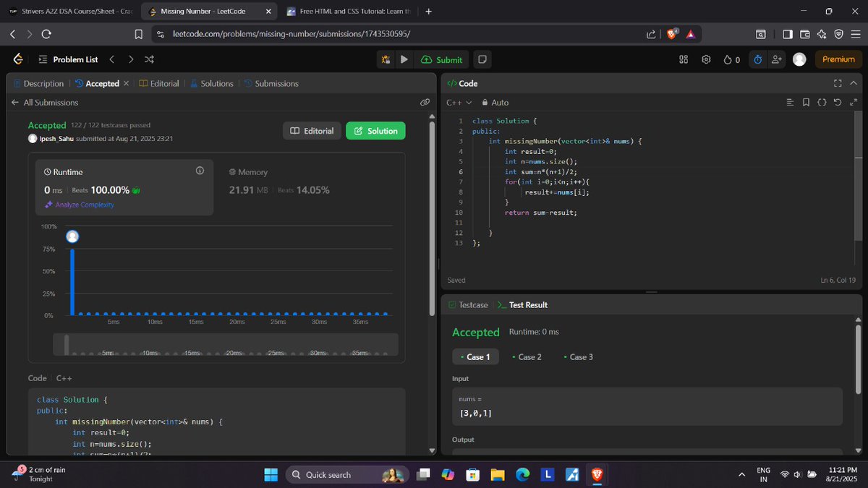Expand code editor to full screen
Image resolution: width=868 pixels, height=488 pixels.
(x=837, y=83)
